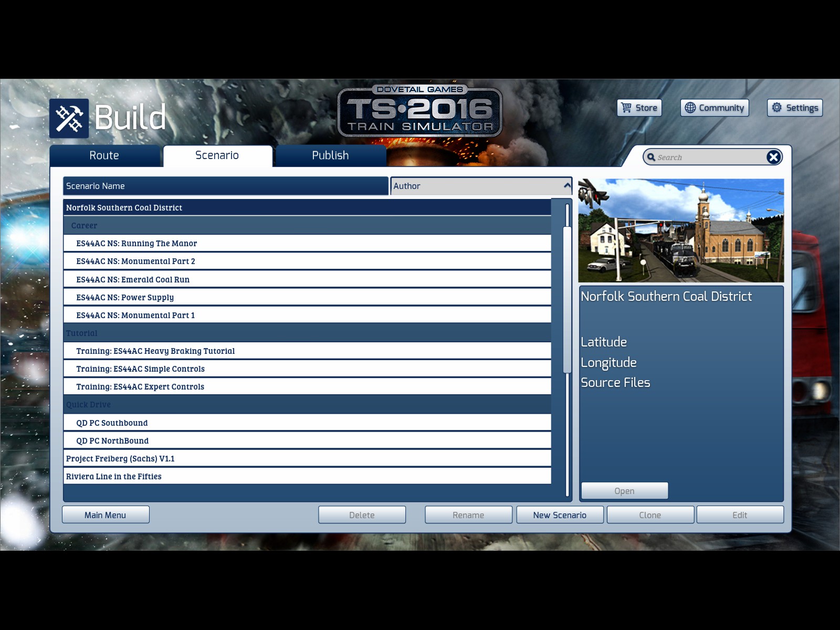Click the Open button
The image size is (840, 630).
625,491
